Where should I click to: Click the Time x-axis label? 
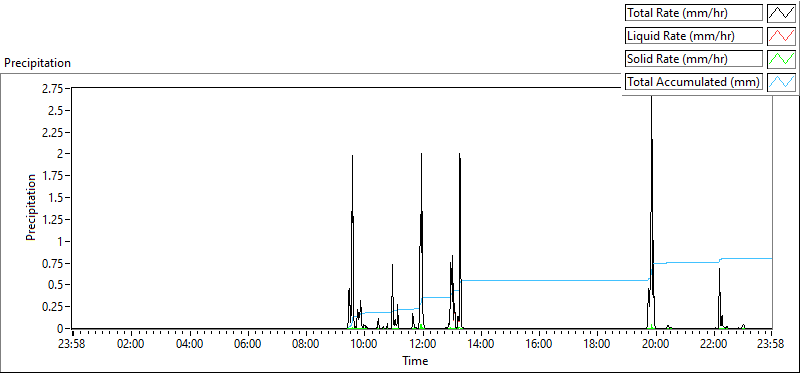(x=415, y=361)
